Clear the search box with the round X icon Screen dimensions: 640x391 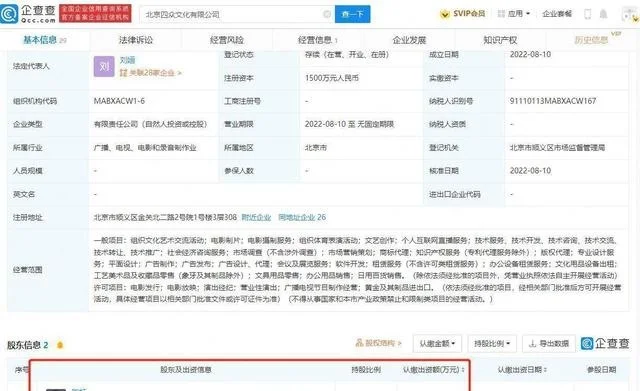tap(327, 14)
